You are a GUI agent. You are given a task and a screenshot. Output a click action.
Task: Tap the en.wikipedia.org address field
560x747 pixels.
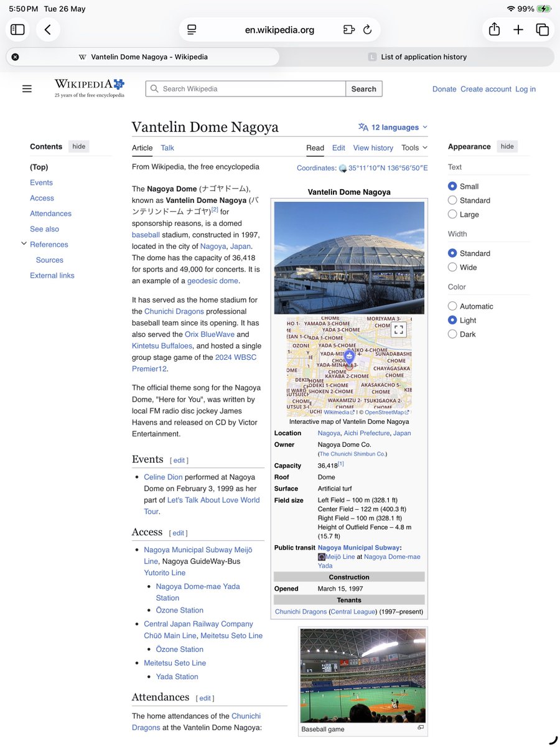pos(279,30)
